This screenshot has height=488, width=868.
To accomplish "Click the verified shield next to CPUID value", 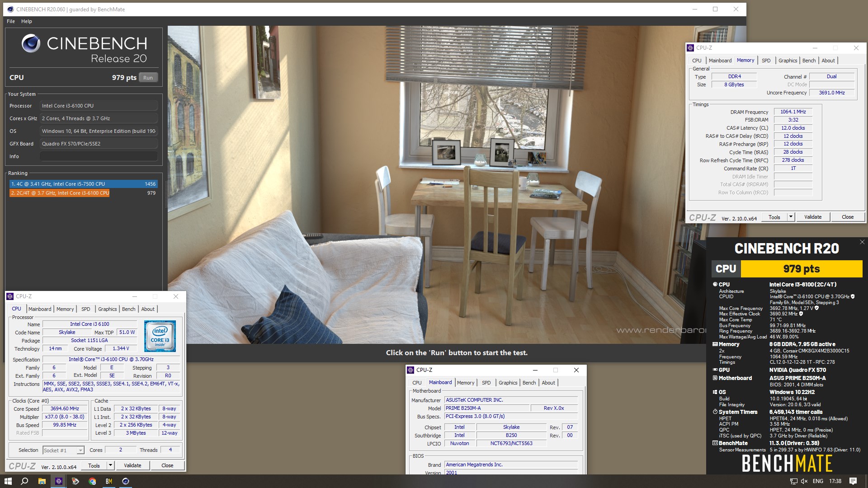I will 853,296.
